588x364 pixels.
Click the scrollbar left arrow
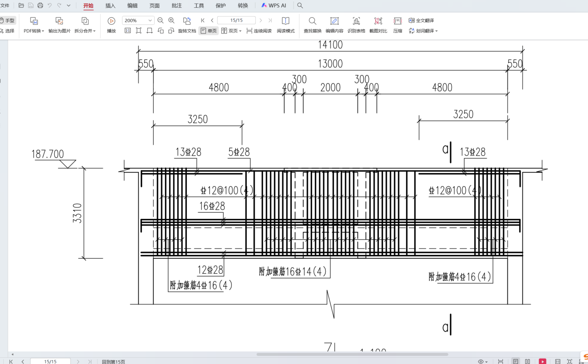pyautogui.click(x=12, y=354)
